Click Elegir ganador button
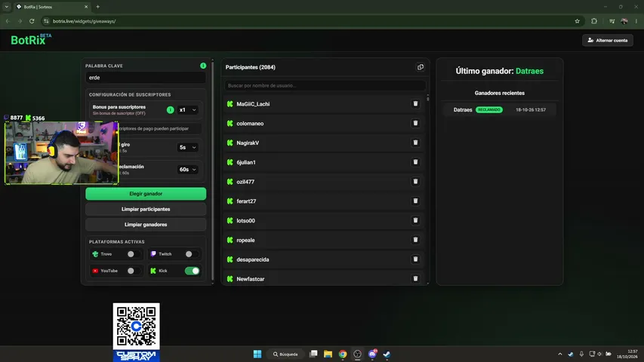Viewport: 644px width, 362px height. tap(146, 194)
